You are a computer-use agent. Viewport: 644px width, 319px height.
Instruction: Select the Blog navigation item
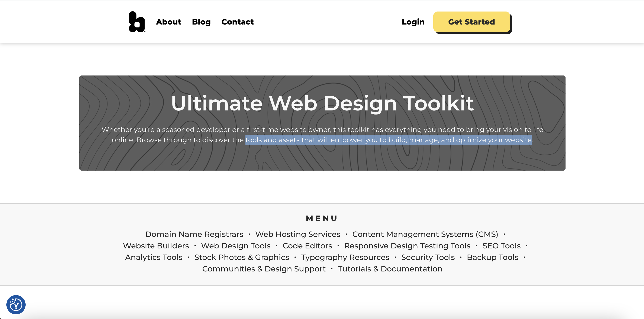[201, 22]
